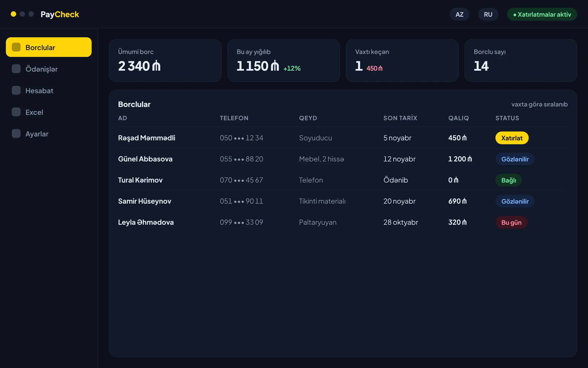The image size is (588, 368).
Task: Sort by the QALIQ column header
Action: click(458, 118)
